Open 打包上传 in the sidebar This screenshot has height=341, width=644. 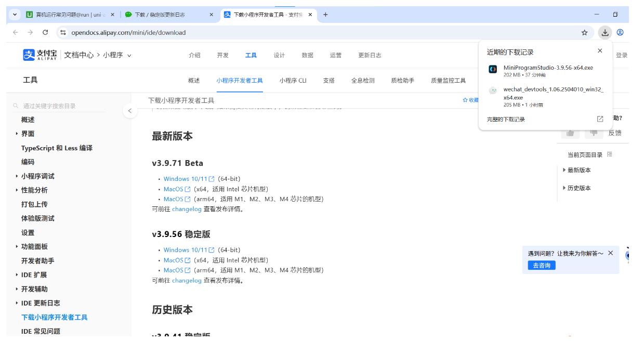pos(34,204)
